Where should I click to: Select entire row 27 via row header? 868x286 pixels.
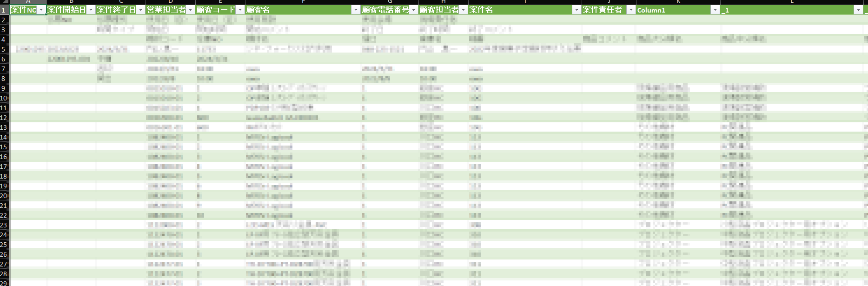4,264
